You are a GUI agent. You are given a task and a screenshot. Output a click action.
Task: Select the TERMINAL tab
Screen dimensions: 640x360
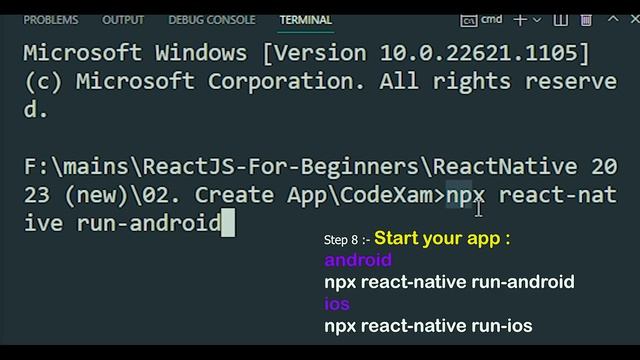coord(306,20)
